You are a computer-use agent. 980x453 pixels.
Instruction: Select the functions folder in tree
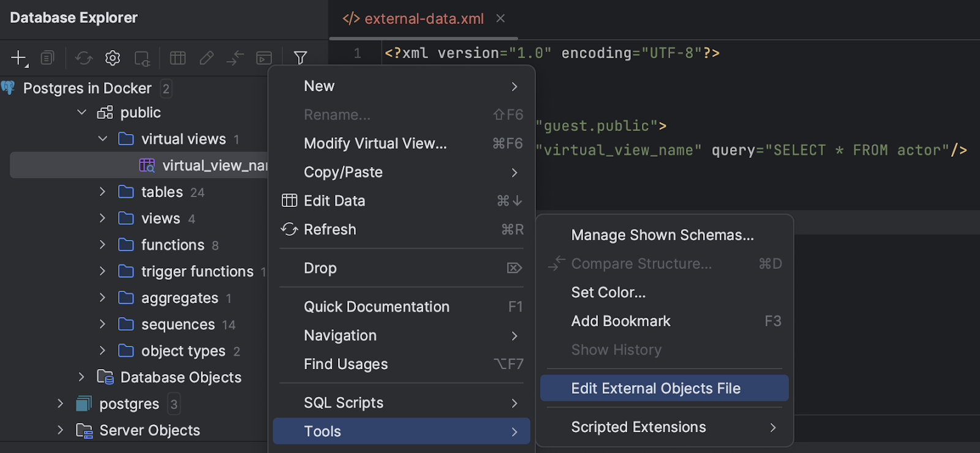click(173, 245)
